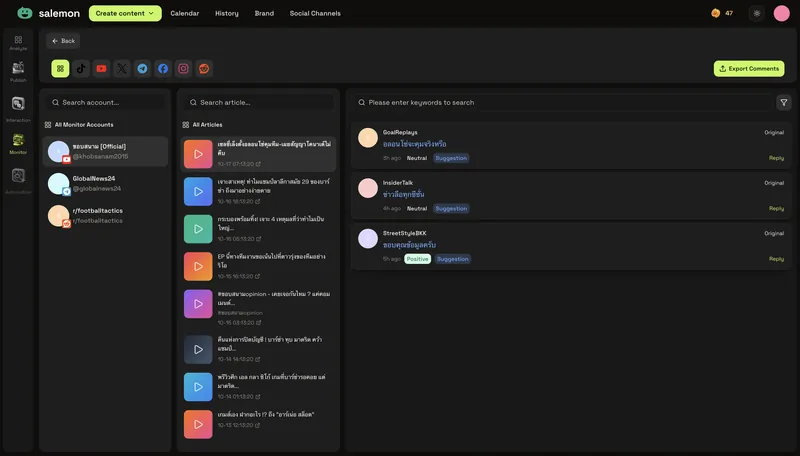Select the Monitor sidebar section

click(x=18, y=144)
